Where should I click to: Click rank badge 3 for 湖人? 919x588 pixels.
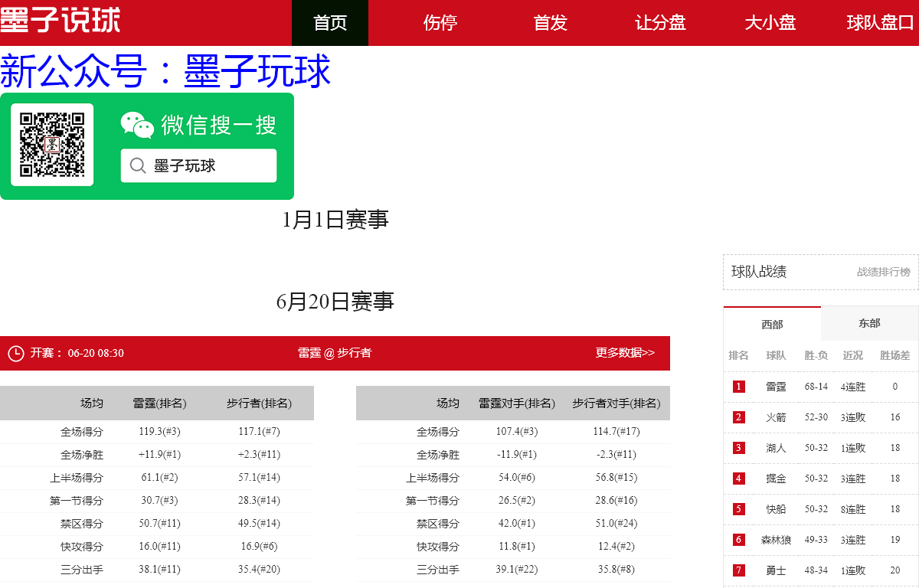pyautogui.click(x=738, y=448)
